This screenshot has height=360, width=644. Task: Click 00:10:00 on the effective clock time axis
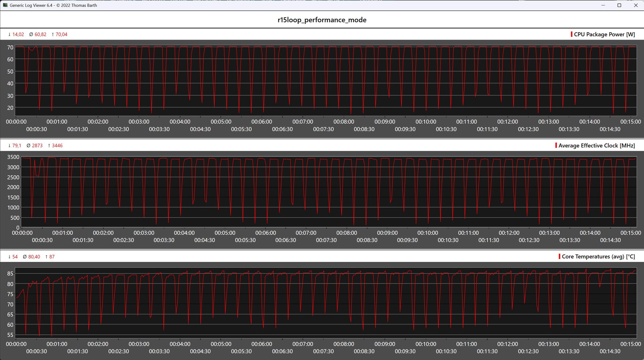tap(428, 233)
